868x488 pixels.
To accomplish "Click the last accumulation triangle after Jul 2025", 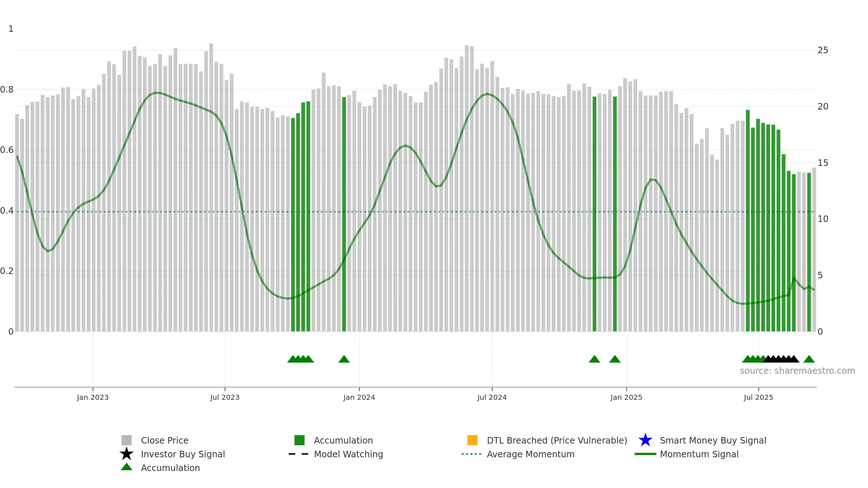I will (809, 359).
